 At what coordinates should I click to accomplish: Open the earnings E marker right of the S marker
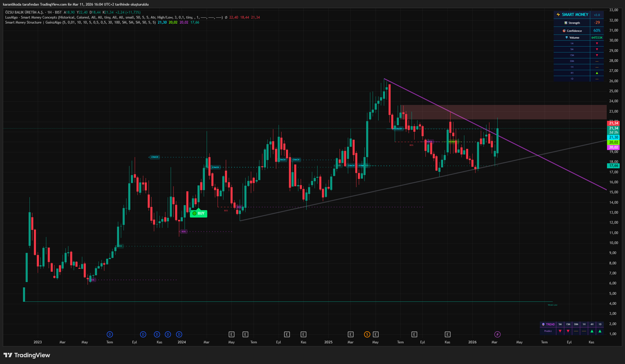click(376, 334)
